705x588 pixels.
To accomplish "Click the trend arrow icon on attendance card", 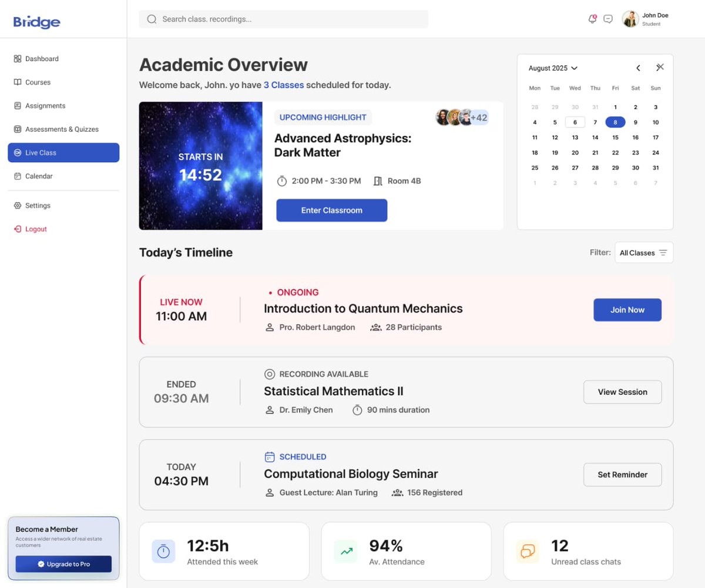I will 346,551.
